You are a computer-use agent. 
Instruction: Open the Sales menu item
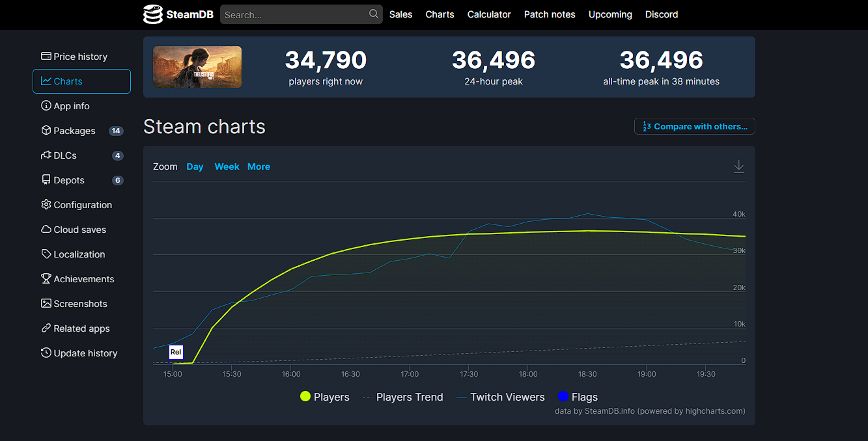[x=400, y=14]
